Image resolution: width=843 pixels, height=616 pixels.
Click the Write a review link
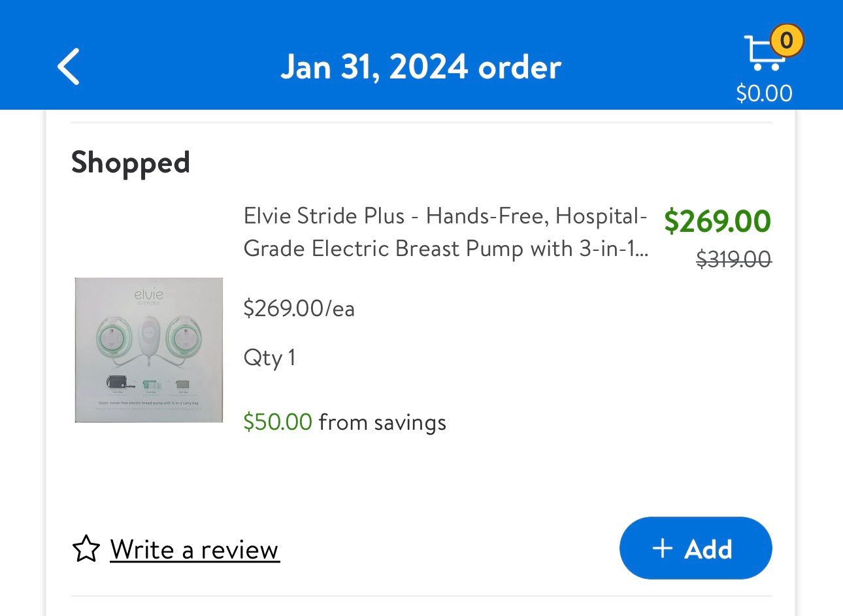click(x=195, y=549)
